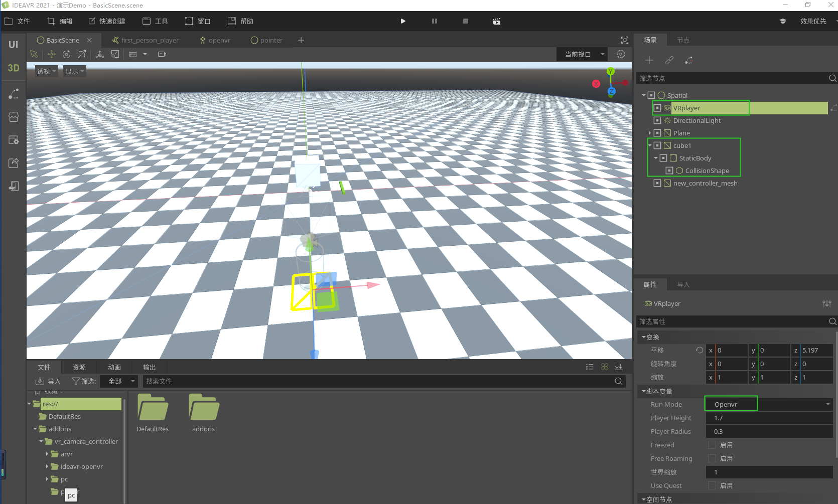Enable the Use Quest checkbox
The width and height of the screenshot is (838, 504).
pos(712,485)
